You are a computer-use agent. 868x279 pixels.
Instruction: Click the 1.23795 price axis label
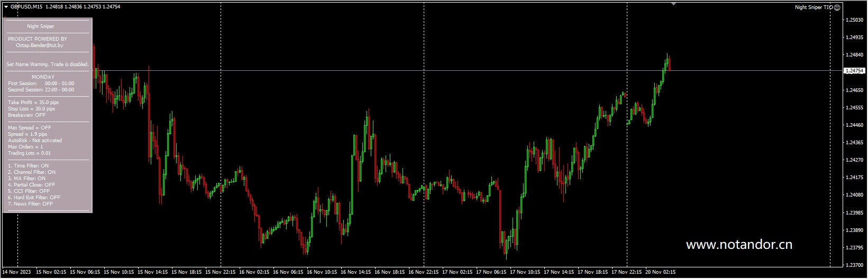tap(855, 248)
